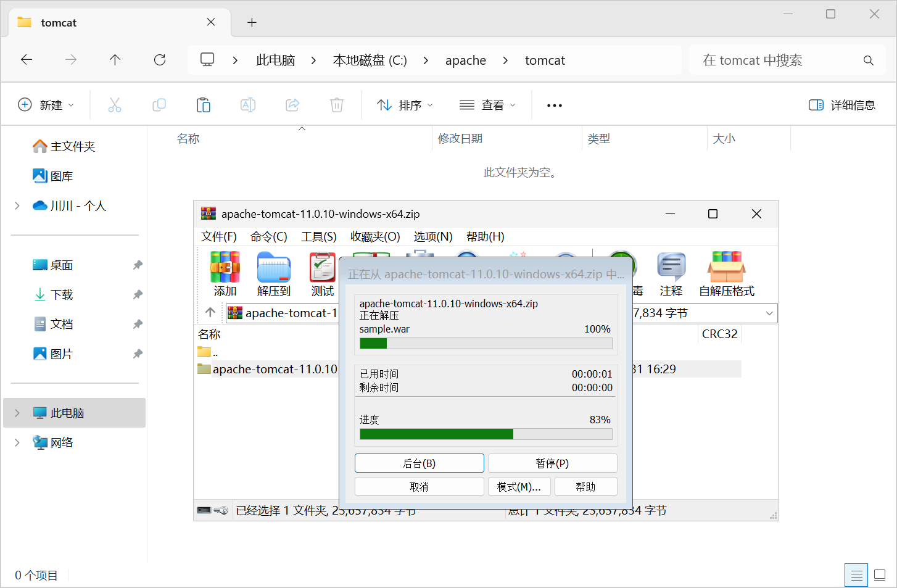This screenshot has height=588, width=897.
Task: Switch to large thumbnails view icon at bottom right
Action: click(x=880, y=576)
